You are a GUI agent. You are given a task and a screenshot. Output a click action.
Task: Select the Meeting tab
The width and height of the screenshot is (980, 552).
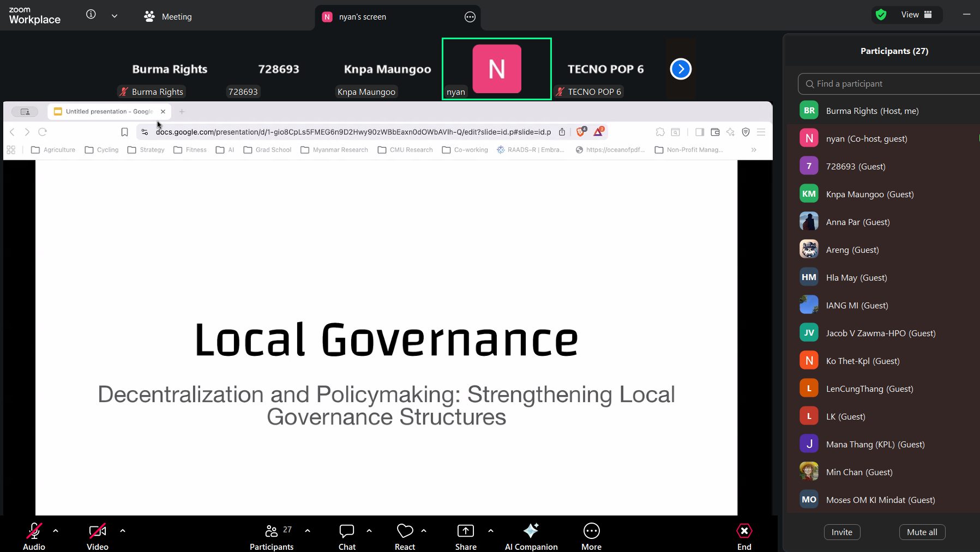tap(168, 16)
